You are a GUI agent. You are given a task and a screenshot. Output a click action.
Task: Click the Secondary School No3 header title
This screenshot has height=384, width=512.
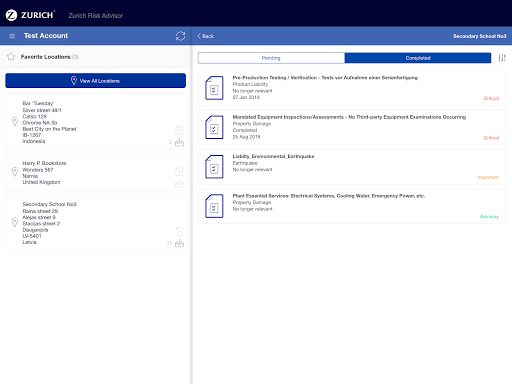click(480, 36)
